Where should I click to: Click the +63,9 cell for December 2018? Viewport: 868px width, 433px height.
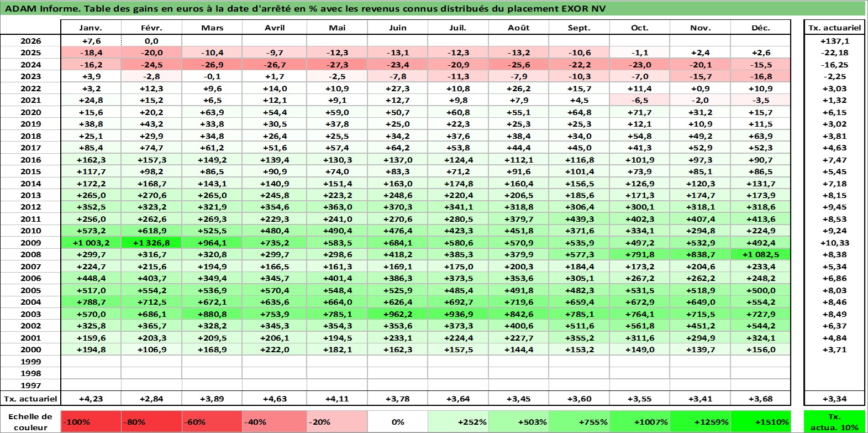(x=760, y=136)
